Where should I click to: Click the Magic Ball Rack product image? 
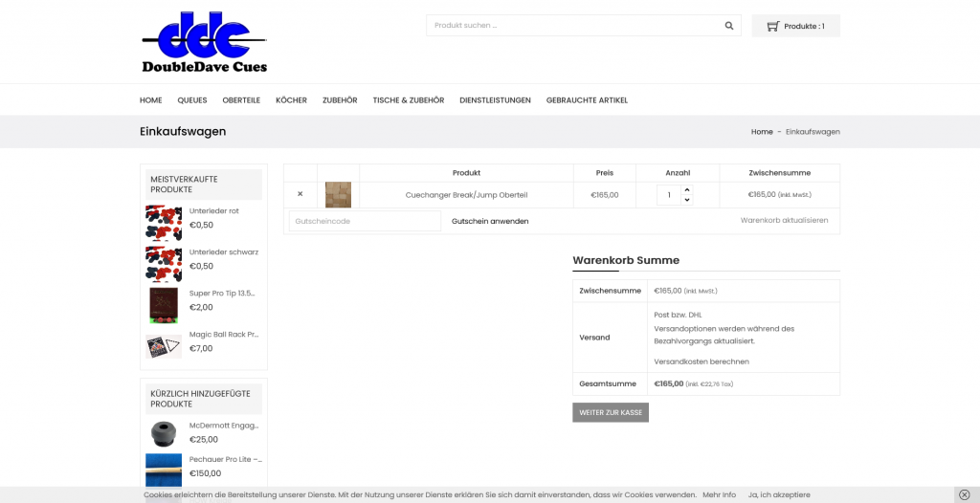pos(163,343)
